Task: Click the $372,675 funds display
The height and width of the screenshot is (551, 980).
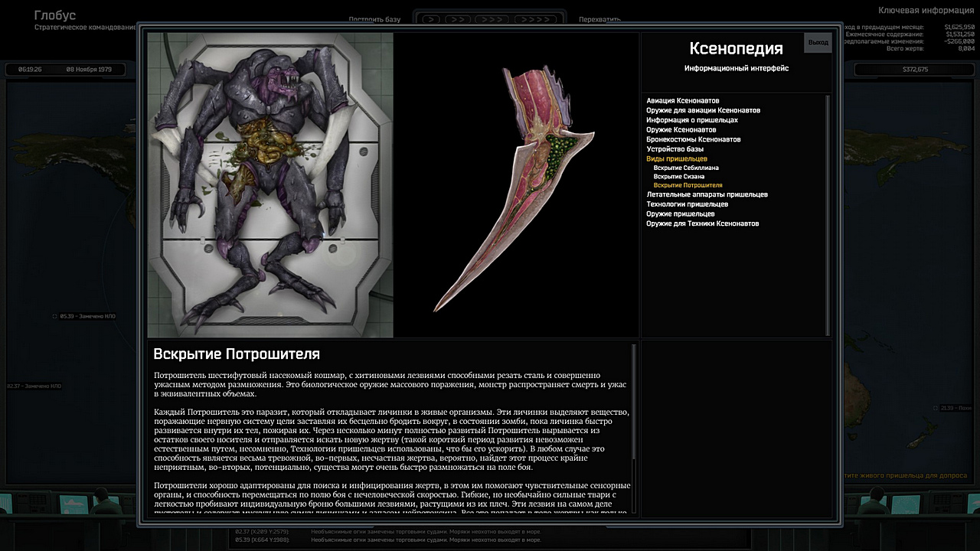Action: [x=915, y=69]
